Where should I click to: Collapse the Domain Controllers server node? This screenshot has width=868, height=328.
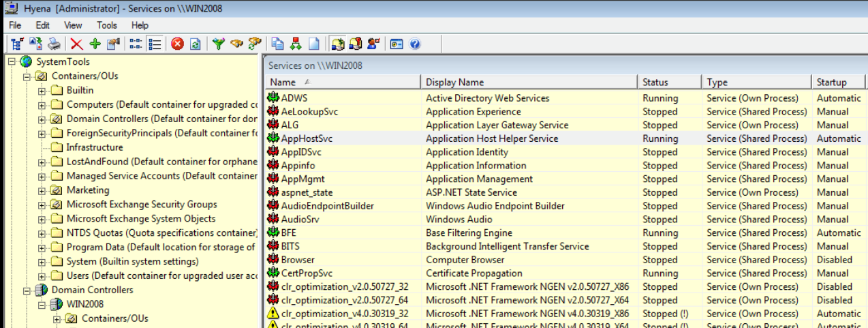point(27,290)
